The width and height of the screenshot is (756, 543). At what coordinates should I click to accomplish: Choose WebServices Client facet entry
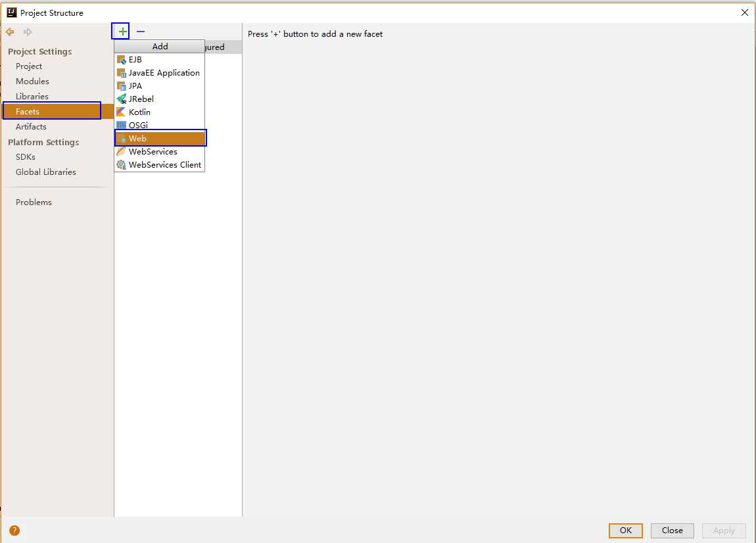tap(160, 164)
